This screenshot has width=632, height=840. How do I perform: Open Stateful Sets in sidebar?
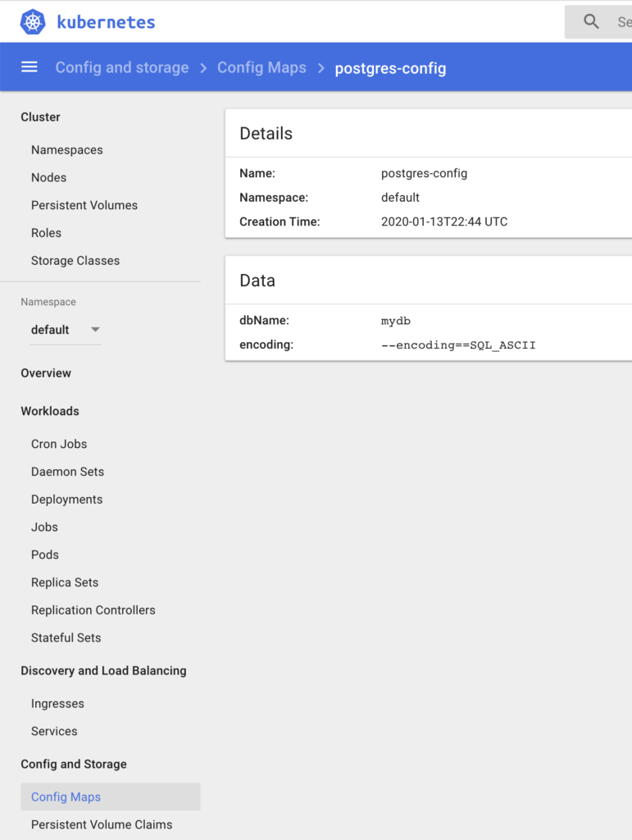pos(66,637)
